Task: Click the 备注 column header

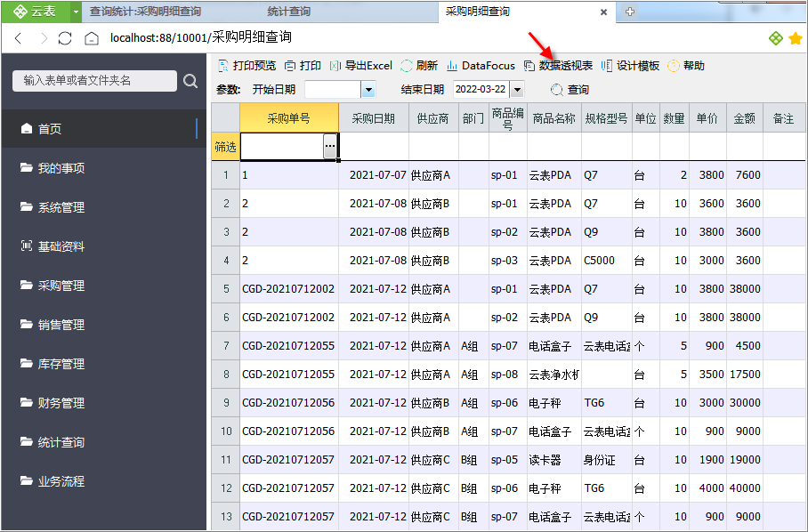Action: (784, 118)
